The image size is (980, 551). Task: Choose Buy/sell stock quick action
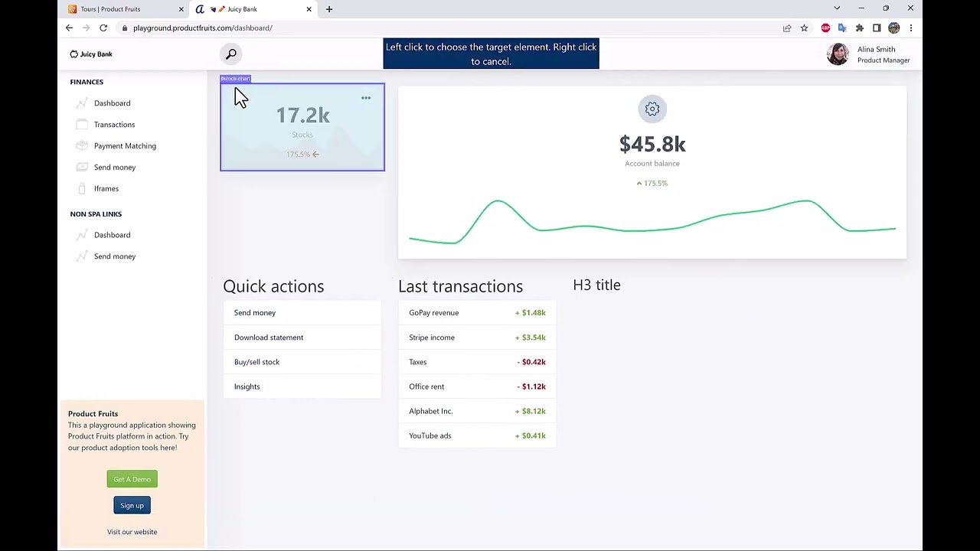pos(302,362)
